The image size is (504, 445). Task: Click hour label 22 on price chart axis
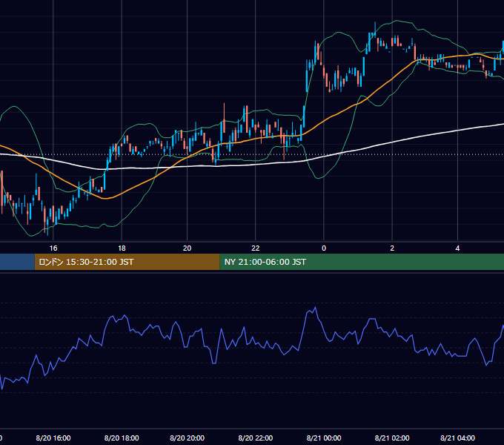256,248
